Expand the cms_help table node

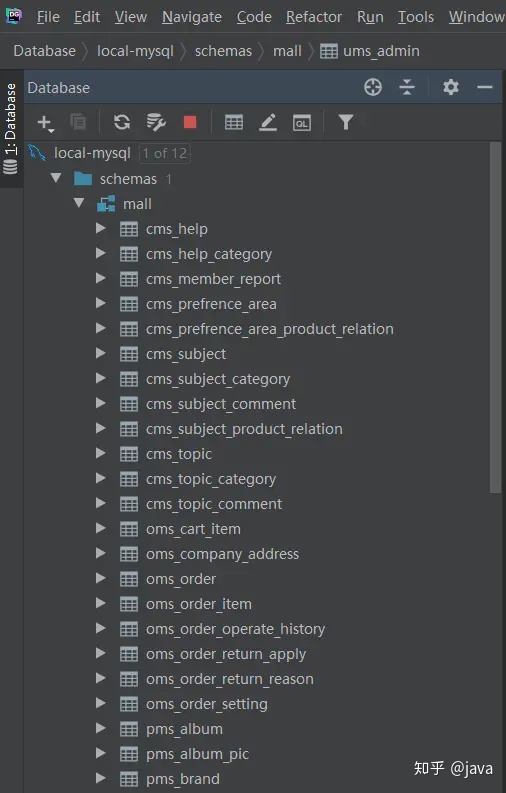click(x=101, y=228)
